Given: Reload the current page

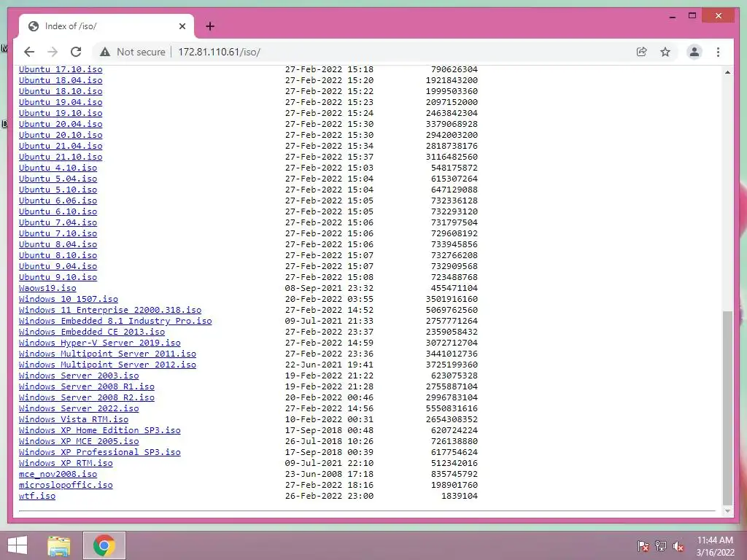Looking at the screenshot, I should (x=76, y=52).
